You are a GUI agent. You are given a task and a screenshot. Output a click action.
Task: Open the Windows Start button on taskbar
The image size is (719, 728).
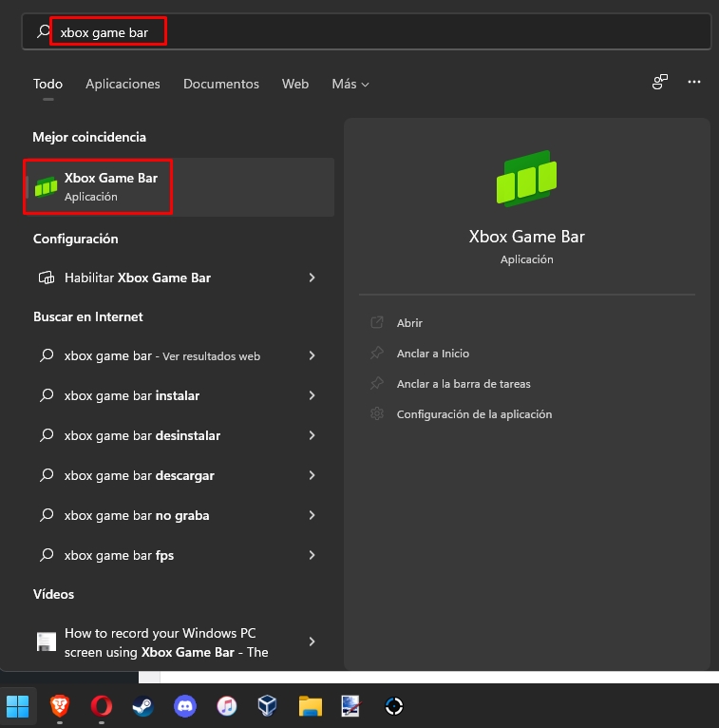pos(18,706)
